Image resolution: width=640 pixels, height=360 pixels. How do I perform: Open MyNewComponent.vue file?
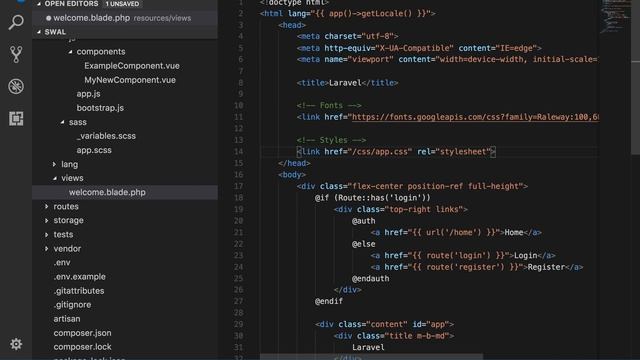[x=130, y=80]
